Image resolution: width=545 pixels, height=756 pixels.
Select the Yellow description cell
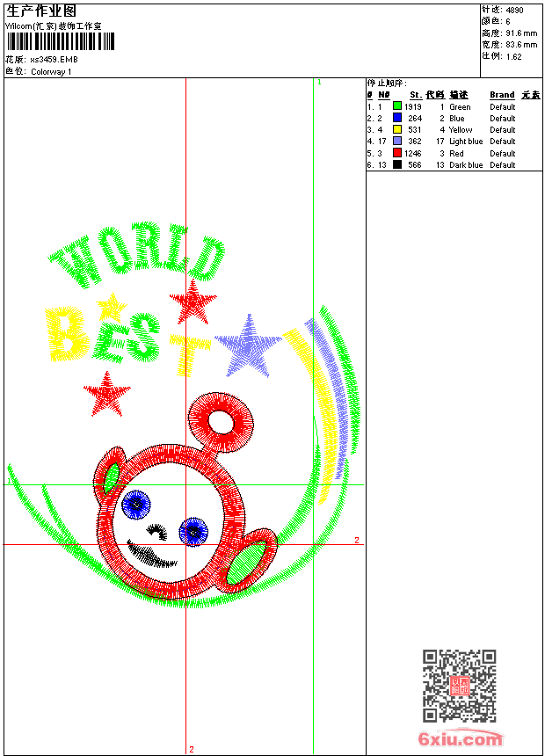(x=461, y=130)
